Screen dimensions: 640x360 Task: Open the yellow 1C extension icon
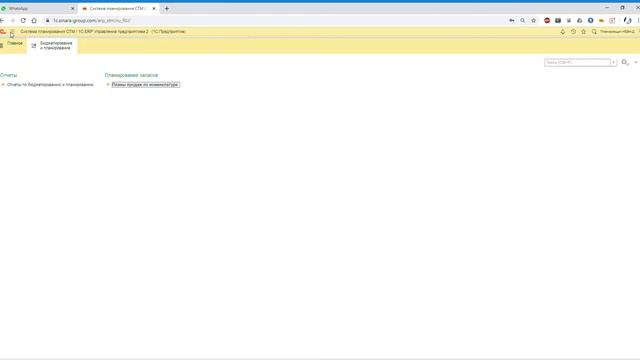pyautogui.click(x=601, y=20)
